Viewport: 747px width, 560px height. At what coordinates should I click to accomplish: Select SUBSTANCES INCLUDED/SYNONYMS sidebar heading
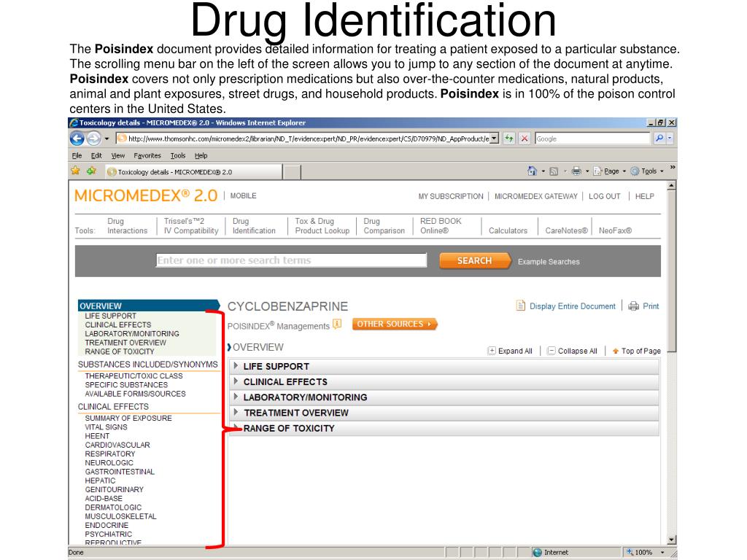coord(147,365)
